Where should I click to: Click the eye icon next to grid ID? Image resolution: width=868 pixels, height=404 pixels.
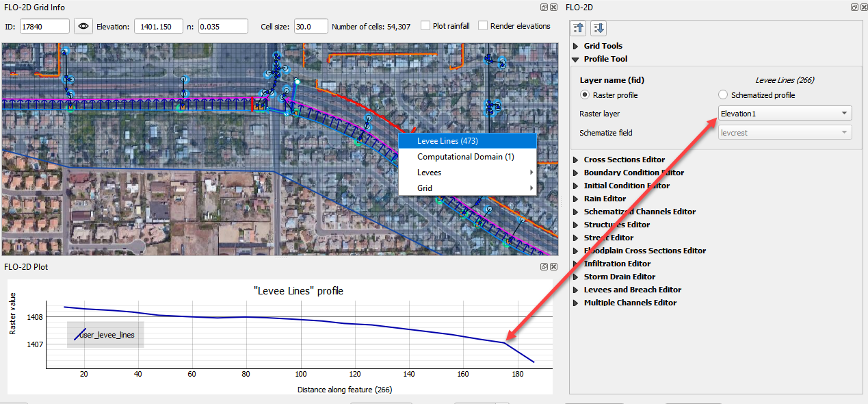click(83, 26)
